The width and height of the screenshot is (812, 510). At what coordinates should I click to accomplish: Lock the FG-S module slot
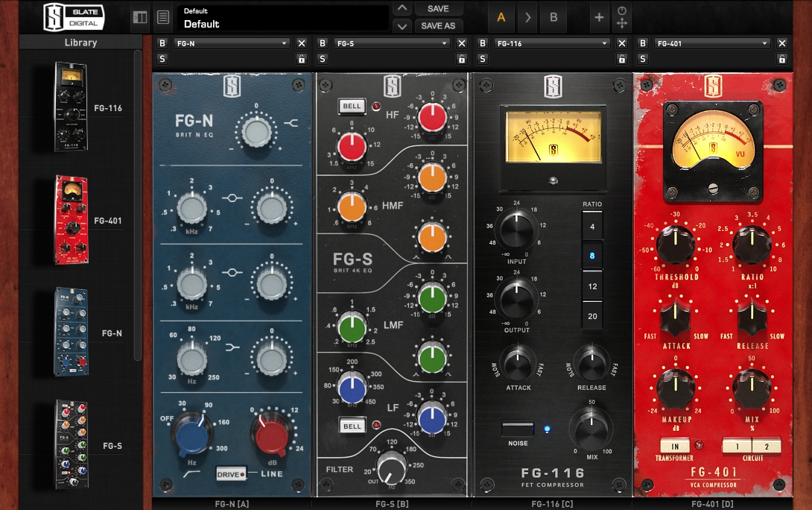(x=462, y=59)
